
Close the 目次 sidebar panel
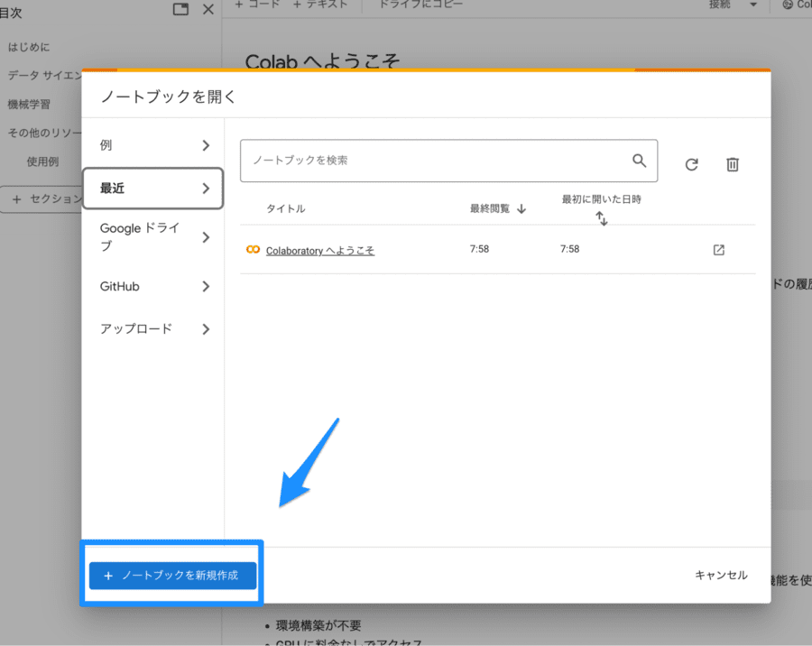pos(208,9)
